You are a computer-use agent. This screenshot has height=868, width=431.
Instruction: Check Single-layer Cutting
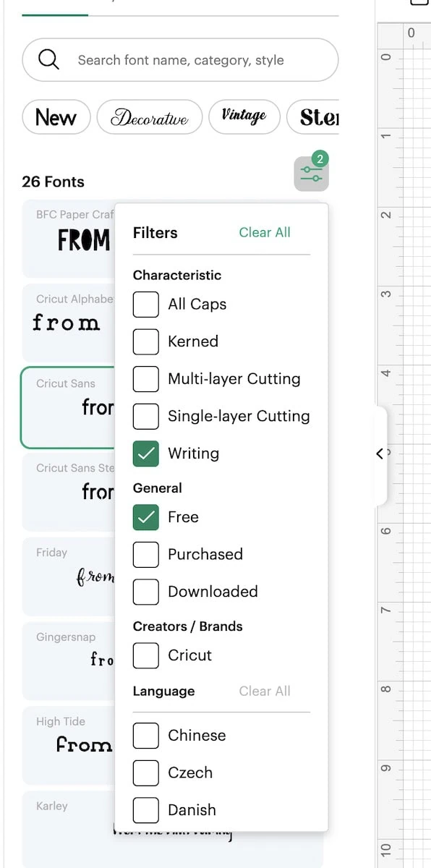(x=145, y=417)
